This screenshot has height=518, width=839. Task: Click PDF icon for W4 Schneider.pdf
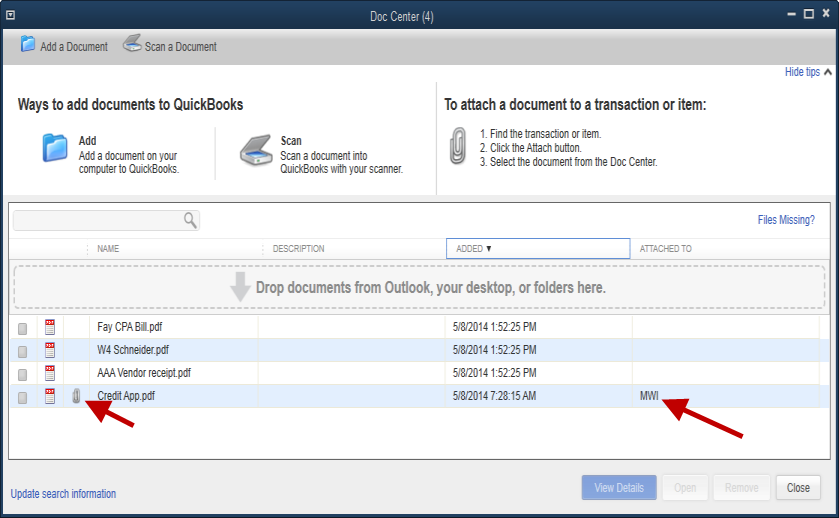tap(50, 350)
